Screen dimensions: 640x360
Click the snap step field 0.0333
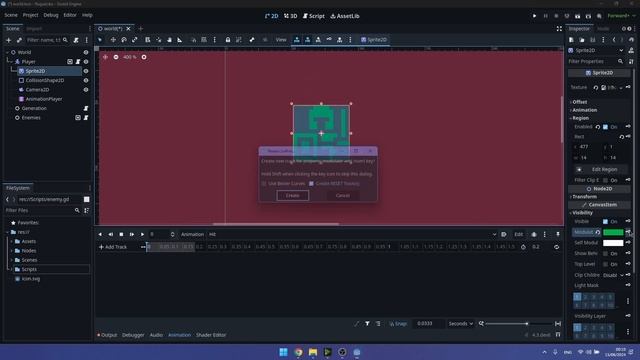pyautogui.click(x=428, y=324)
